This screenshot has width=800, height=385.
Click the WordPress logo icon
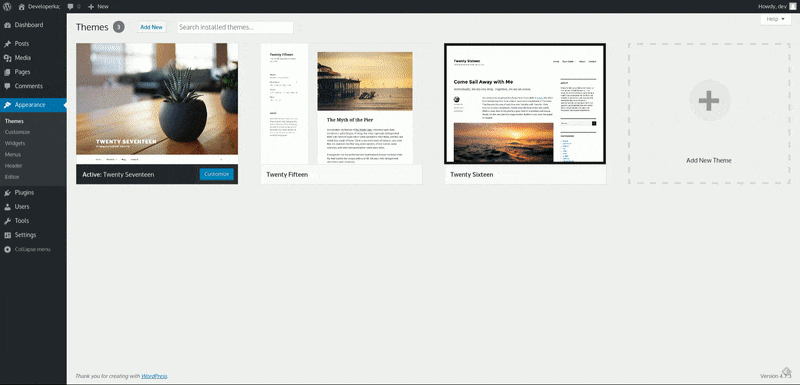(7, 7)
